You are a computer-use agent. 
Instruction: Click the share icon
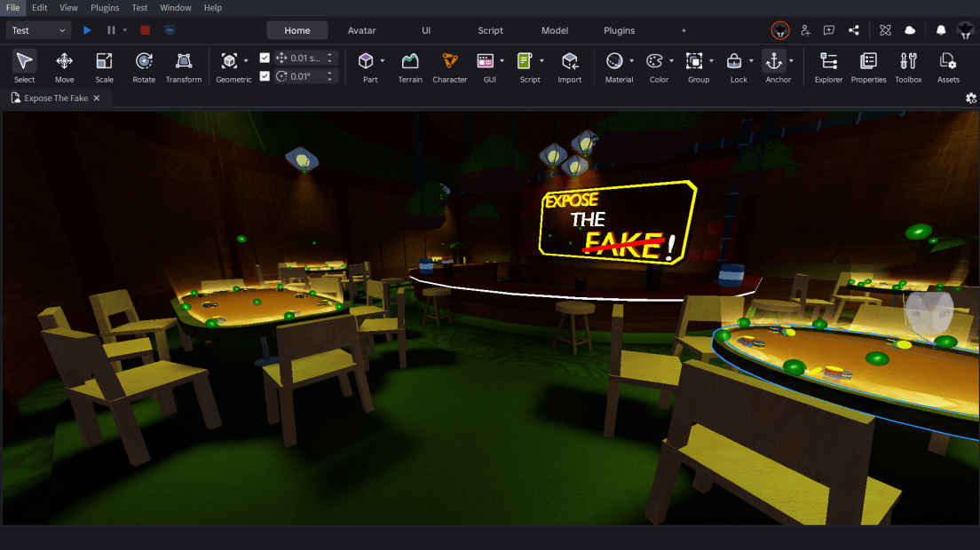(854, 30)
